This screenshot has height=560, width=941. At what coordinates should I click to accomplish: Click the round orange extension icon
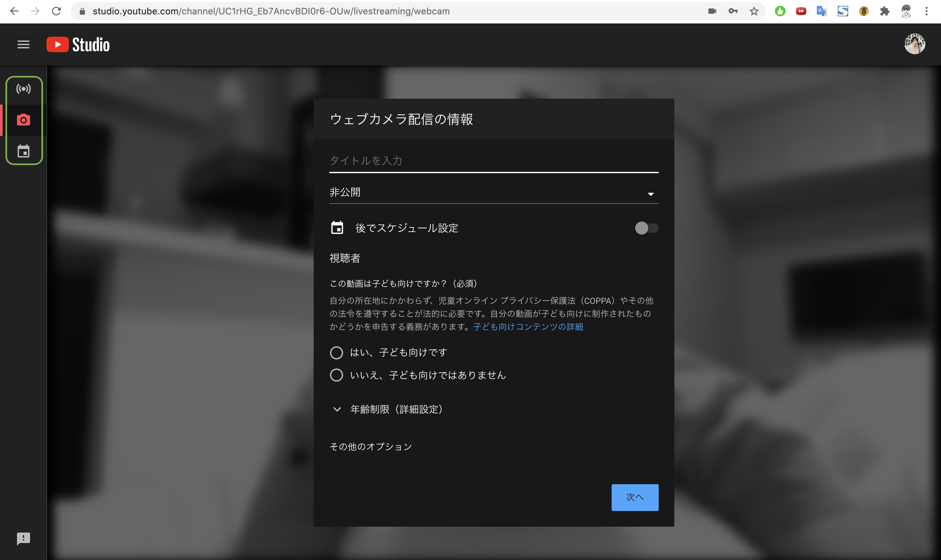[864, 11]
